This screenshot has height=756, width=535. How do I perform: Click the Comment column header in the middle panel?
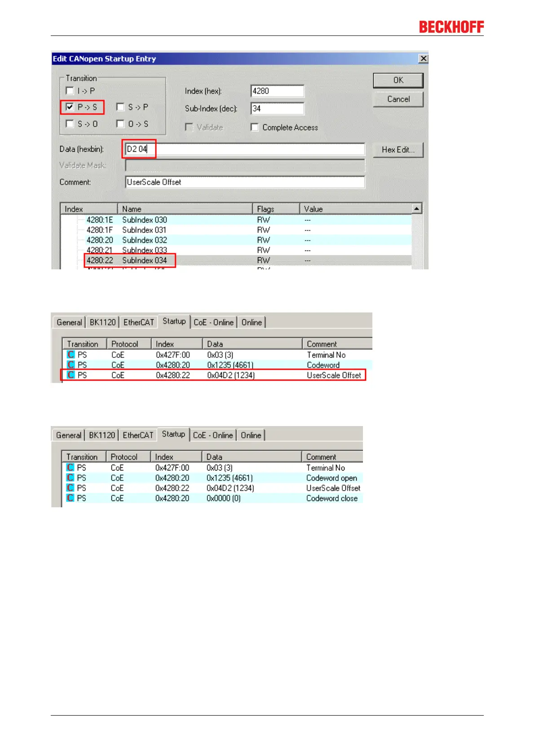coord(337,344)
